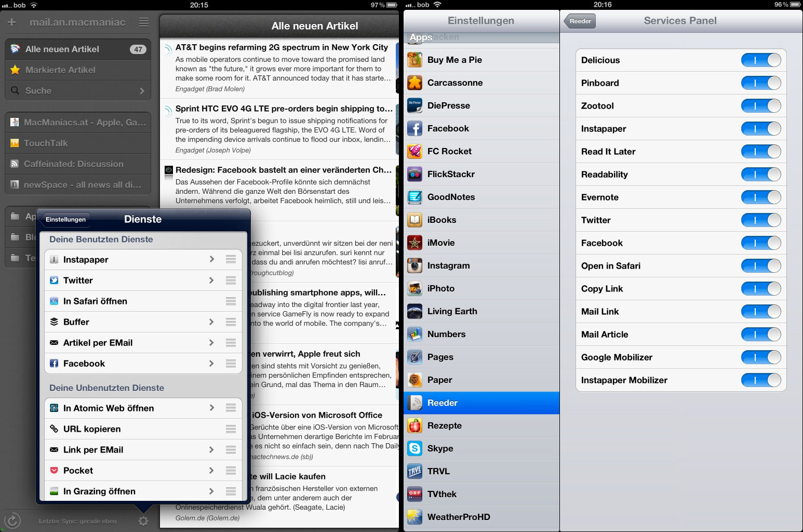Tap the Carcassonne app icon
The width and height of the screenshot is (803, 532).
point(414,83)
